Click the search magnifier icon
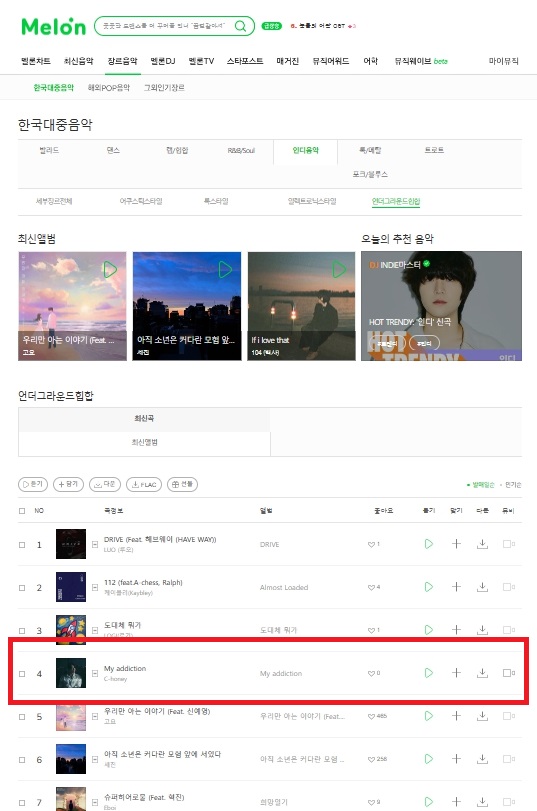 241,26
